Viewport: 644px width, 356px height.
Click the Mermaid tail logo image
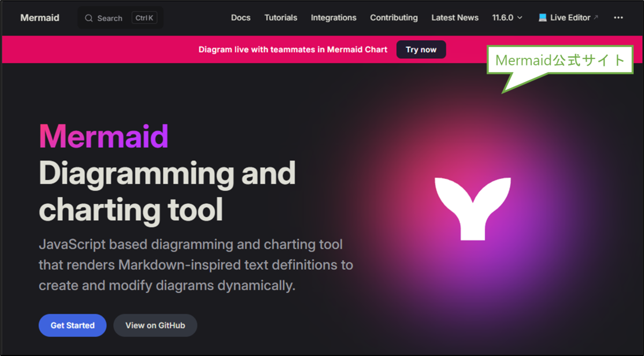point(473,209)
